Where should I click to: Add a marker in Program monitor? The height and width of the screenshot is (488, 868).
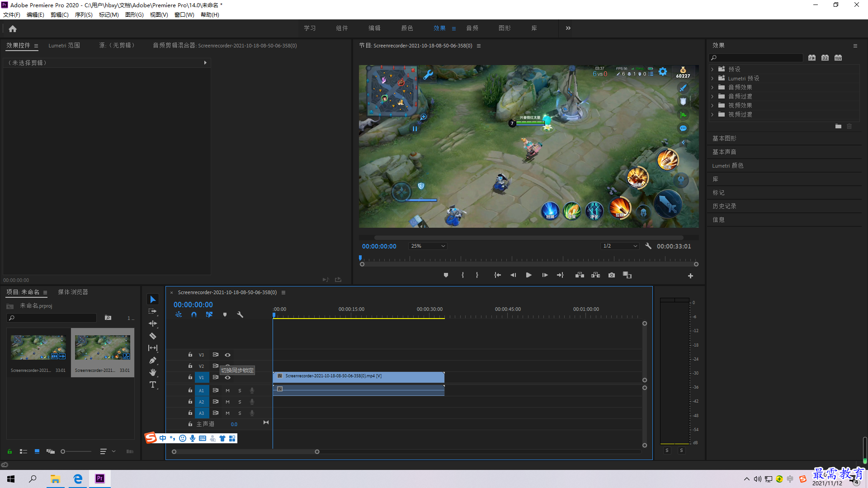point(446,275)
